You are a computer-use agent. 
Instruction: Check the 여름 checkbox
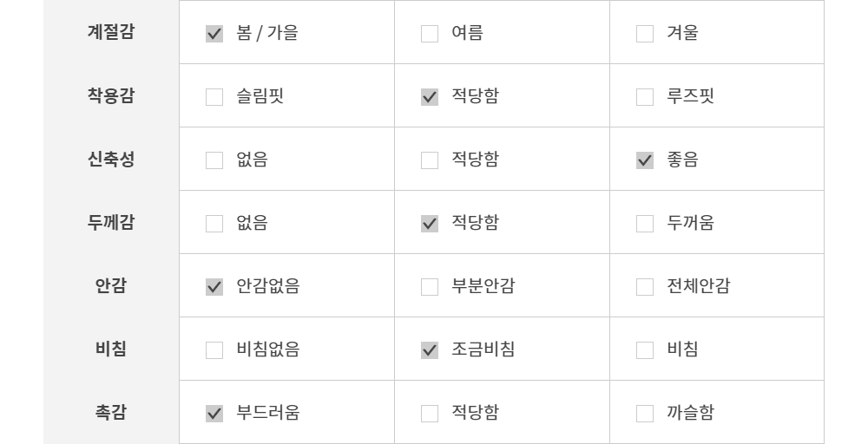click(x=430, y=34)
